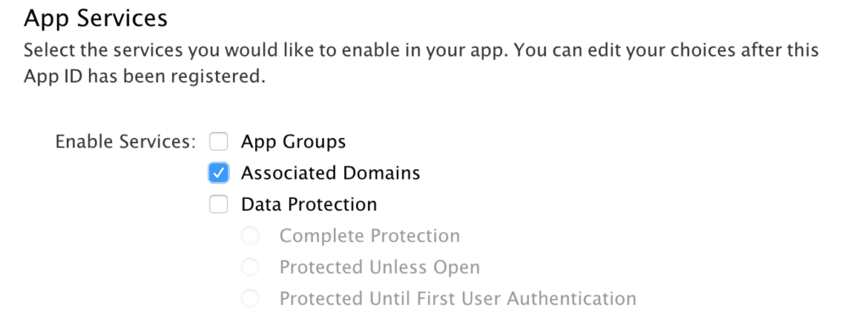Click the Protected Unless Open label text
This screenshot has width=868, height=331.
coord(380,268)
